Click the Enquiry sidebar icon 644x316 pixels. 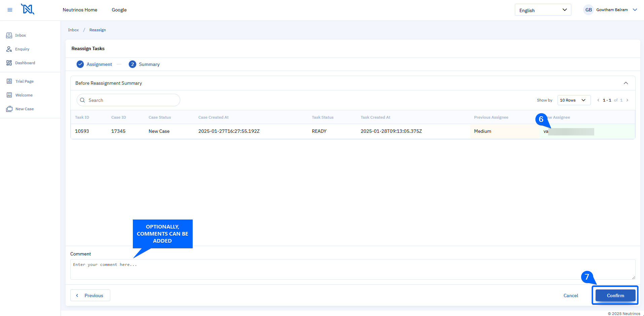point(9,49)
